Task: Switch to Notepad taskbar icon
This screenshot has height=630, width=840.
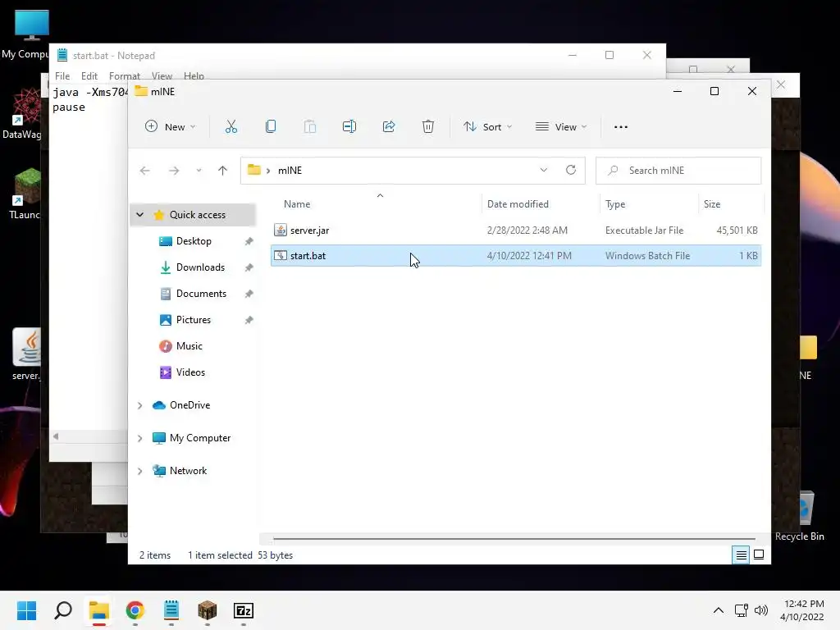Action: tap(171, 610)
